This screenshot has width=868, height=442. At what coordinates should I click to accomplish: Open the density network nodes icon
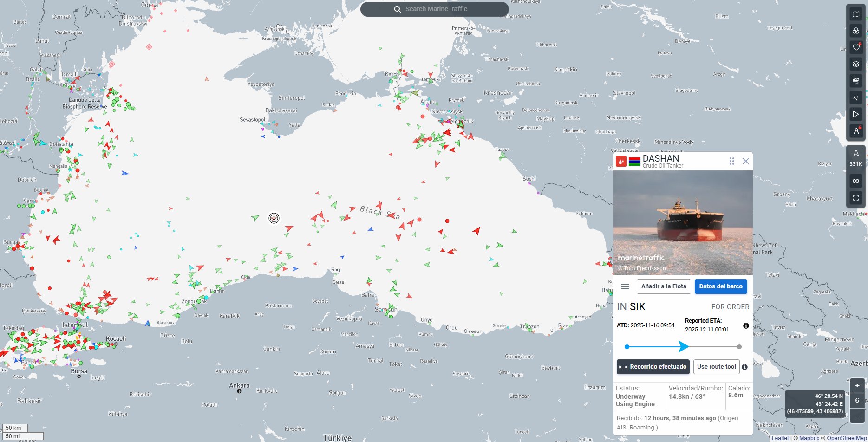click(856, 97)
